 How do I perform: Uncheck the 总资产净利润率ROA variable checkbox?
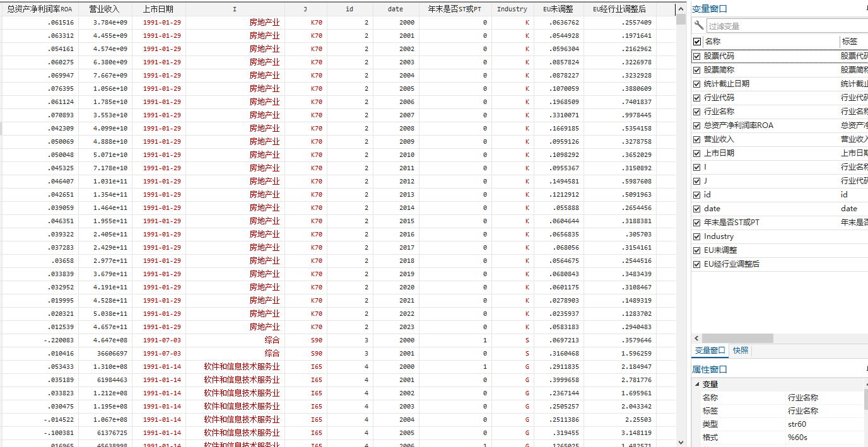[x=697, y=125]
